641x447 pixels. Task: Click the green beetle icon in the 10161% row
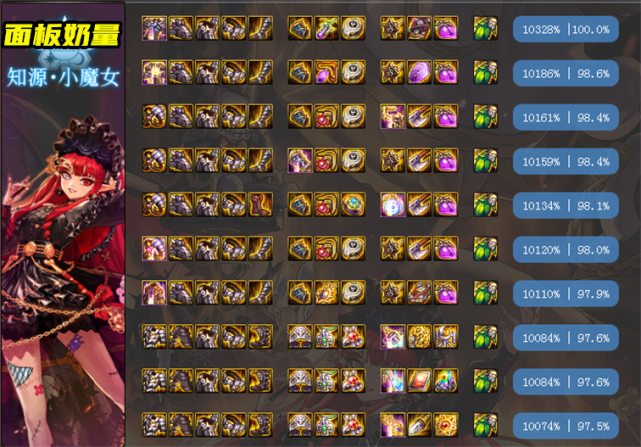485,116
